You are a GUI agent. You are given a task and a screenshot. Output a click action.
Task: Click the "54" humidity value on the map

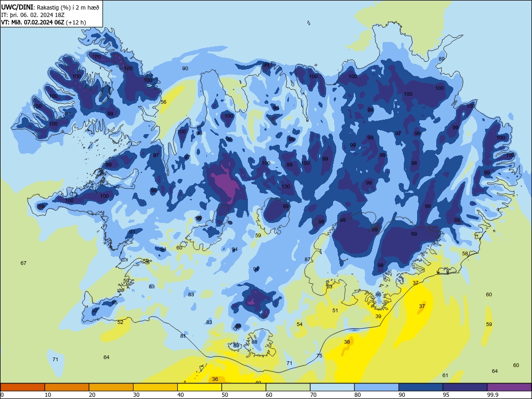pos(300,324)
